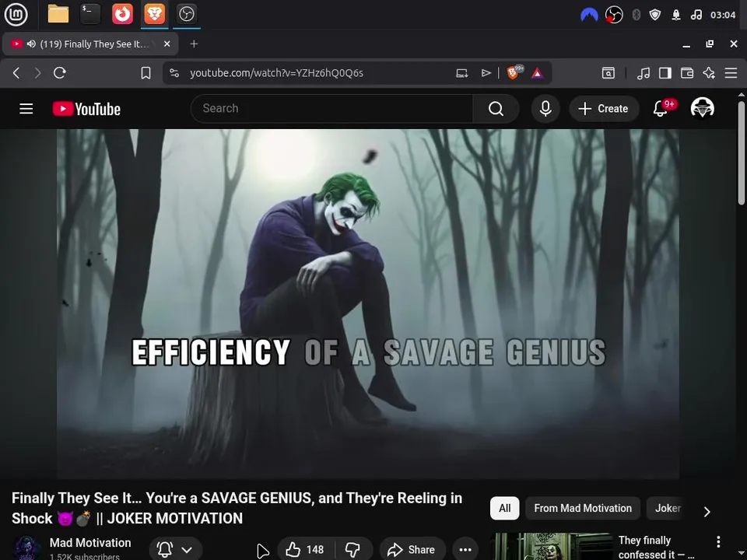This screenshot has width=747, height=560.
Task: Like the video with 148 likes
Action: (x=306, y=550)
